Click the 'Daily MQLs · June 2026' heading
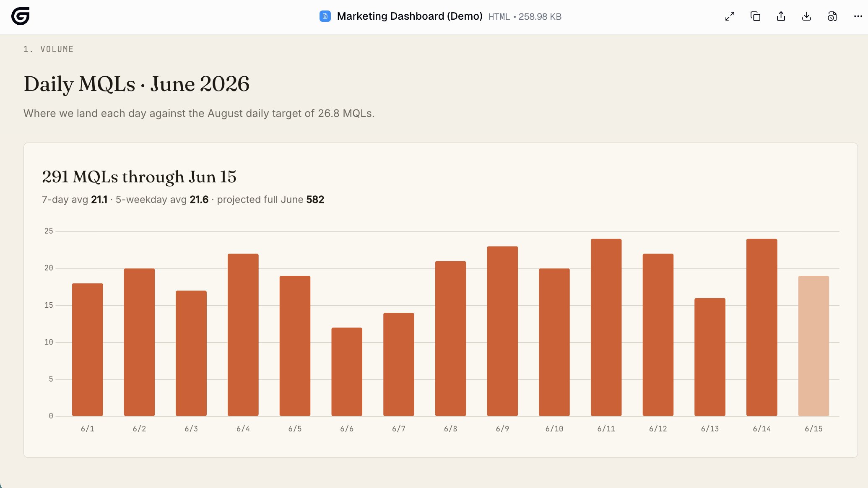Image resolution: width=868 pixels, height=488 pixels. pyautogui.click(x=137, y=84)
